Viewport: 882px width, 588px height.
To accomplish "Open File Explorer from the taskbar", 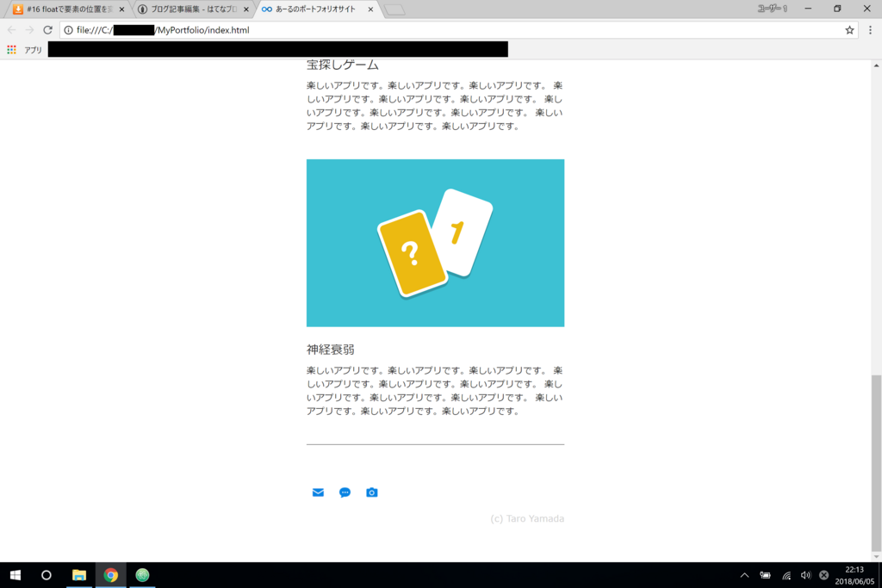I will coord(78,575).
